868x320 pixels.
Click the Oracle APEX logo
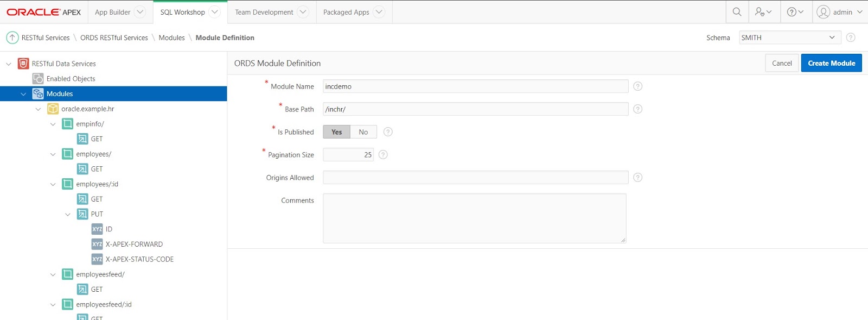pyautogui.click(x=43, y=12)
